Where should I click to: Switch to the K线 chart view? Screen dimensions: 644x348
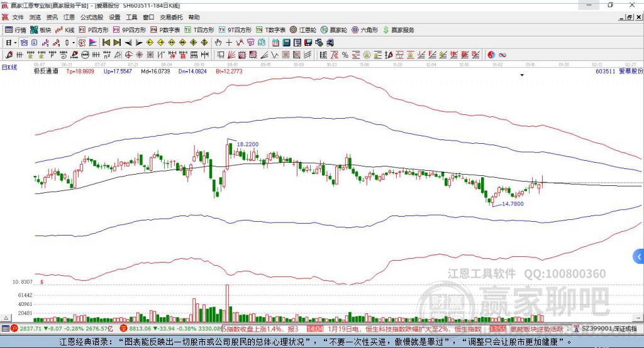(x=65, y=30)
